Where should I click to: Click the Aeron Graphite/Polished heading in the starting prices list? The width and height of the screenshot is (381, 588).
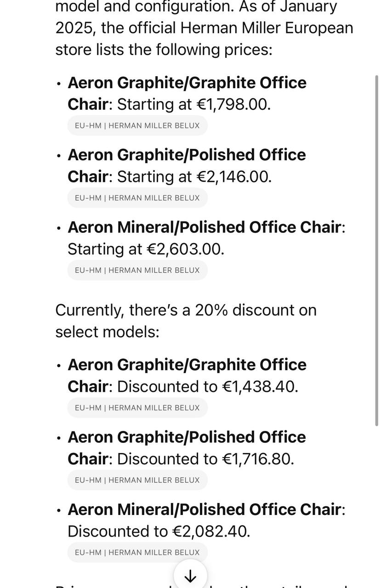[x=187, y=155]
